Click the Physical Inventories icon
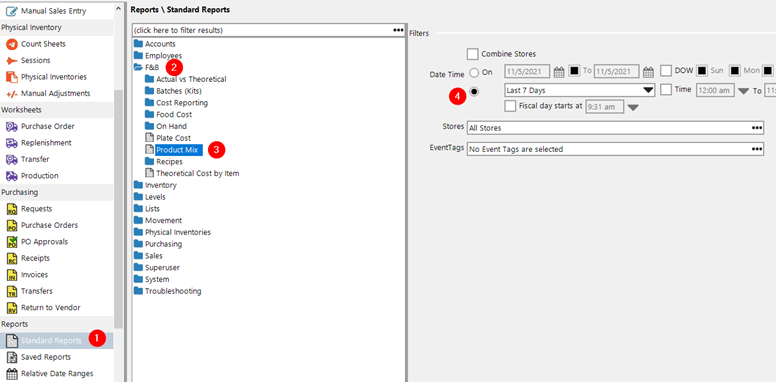 (12, 77)
